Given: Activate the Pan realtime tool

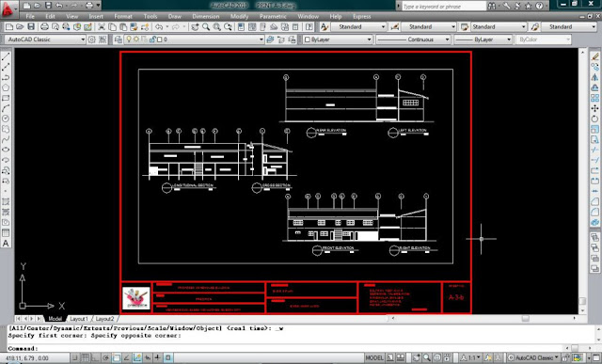Looking at the screenshot, I should coord(196,27).
